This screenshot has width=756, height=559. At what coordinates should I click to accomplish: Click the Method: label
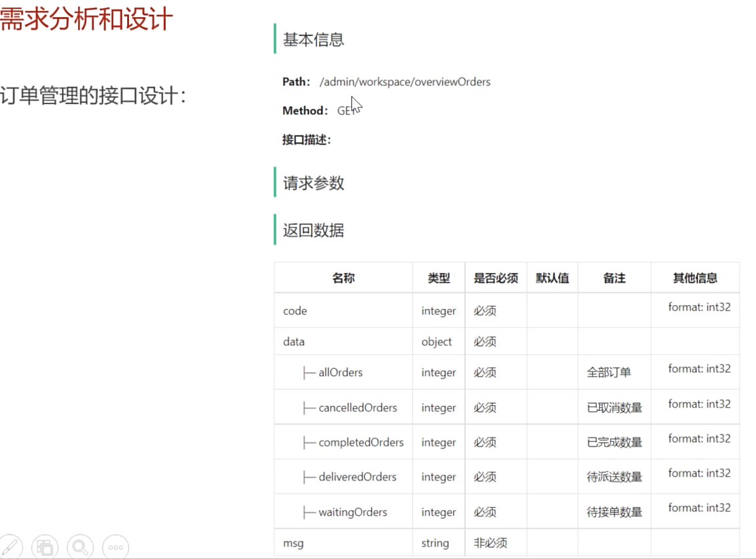click(305, 111)
